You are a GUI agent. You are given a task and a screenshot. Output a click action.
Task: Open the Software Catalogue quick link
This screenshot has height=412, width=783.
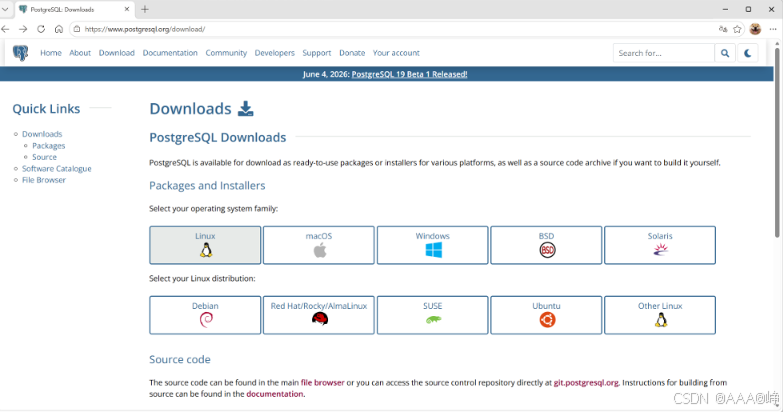[56, 169]
